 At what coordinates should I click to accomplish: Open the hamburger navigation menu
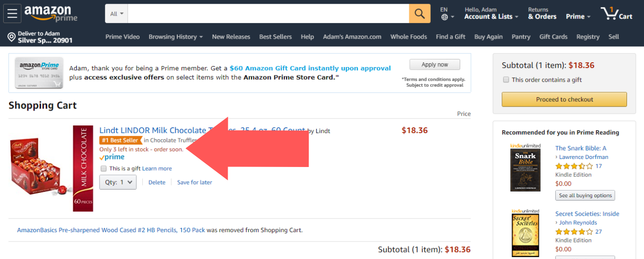(12, 14)
